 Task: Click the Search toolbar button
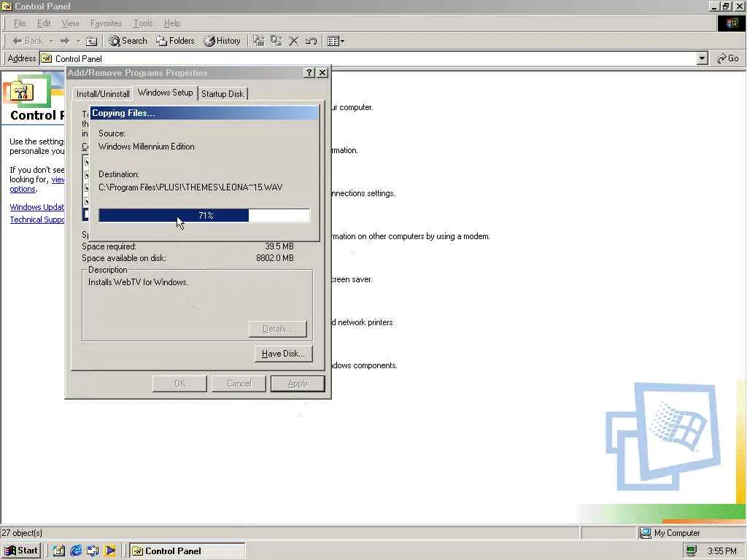(x=128, y=41)
